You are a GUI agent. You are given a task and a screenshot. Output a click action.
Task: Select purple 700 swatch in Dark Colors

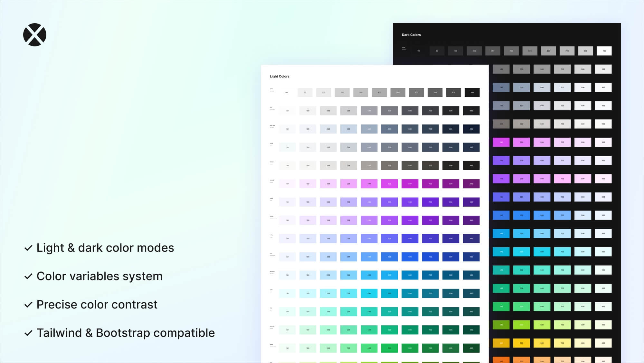click(x=562, y=179)
